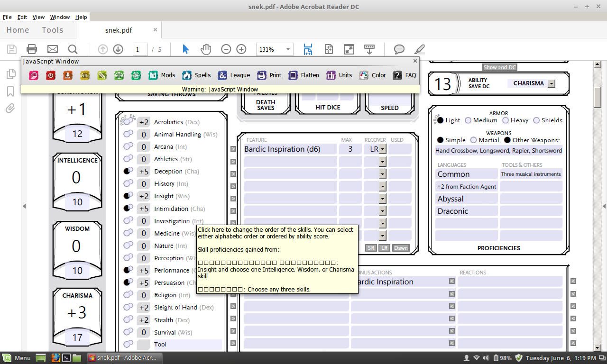Click the Zoom In plus icon
Viewport: 607px width, 364px height.
(241, 49)
